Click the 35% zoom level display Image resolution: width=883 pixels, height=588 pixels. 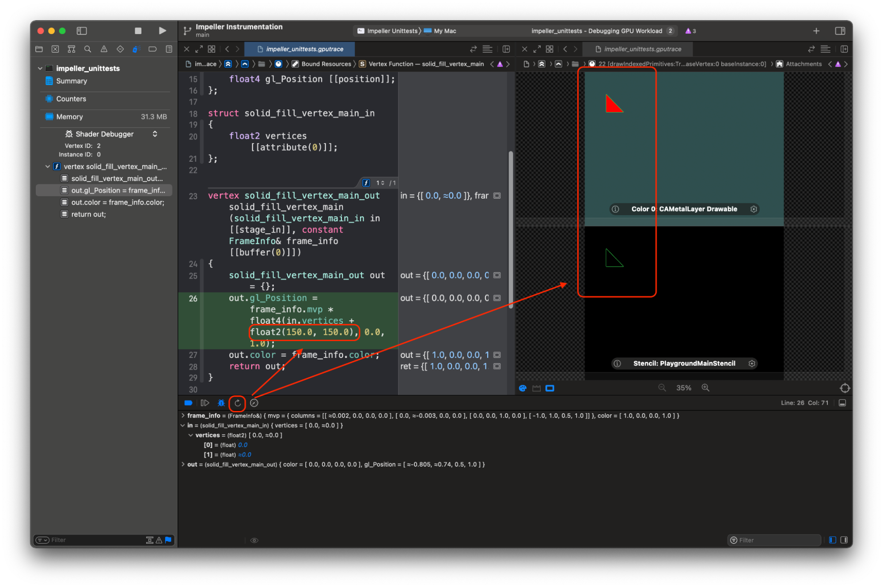[683, 388]
